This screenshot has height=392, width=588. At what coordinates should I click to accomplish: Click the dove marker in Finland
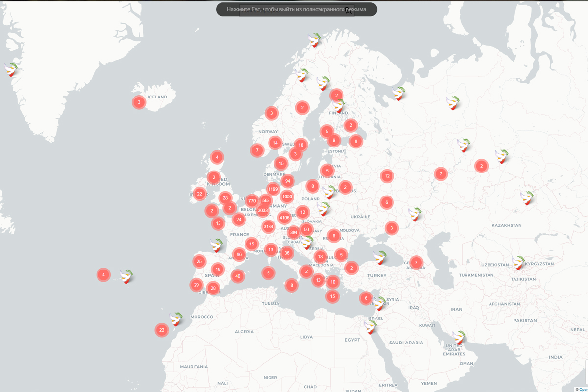tap(338, 105)
